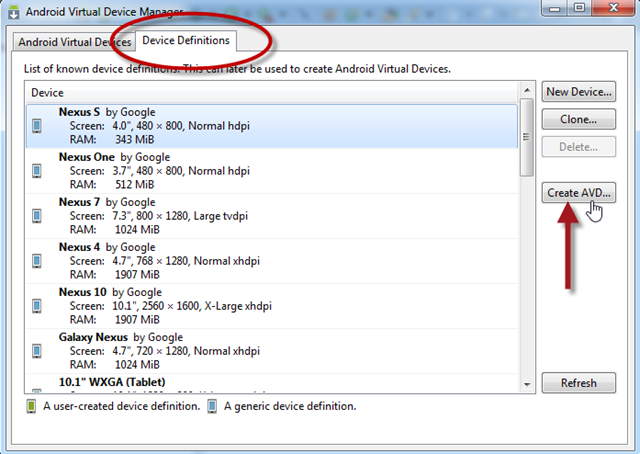The height and width of the screenshot is (454, 640).
Task: Click 'A generic device definition.' legend text
Action: point(290,406)
